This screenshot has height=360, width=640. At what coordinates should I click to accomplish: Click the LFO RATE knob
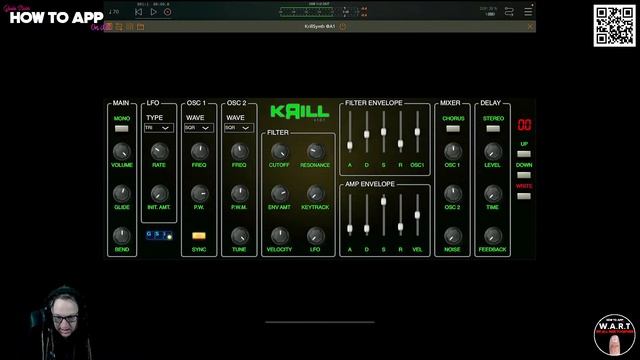click(159, 151)
